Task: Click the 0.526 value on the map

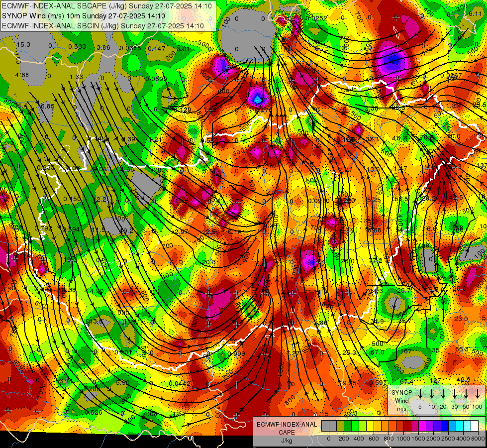Action: click(94, 412)
